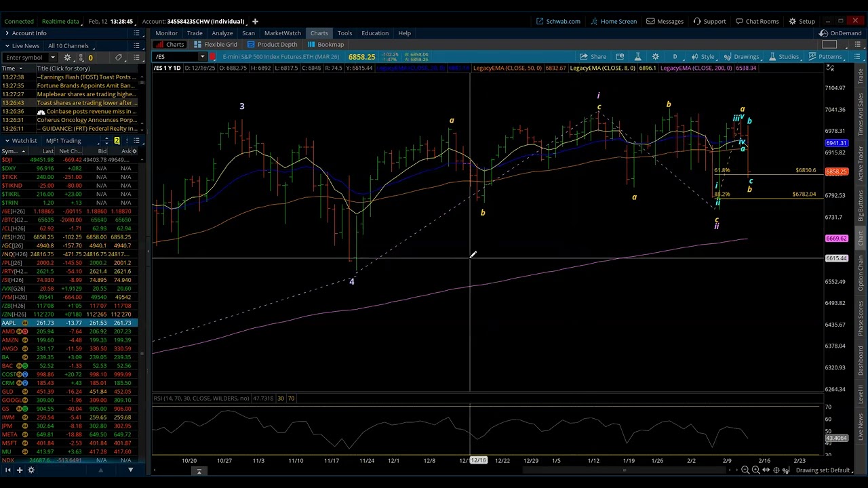Open Support headset link

[x=709, y=21]
